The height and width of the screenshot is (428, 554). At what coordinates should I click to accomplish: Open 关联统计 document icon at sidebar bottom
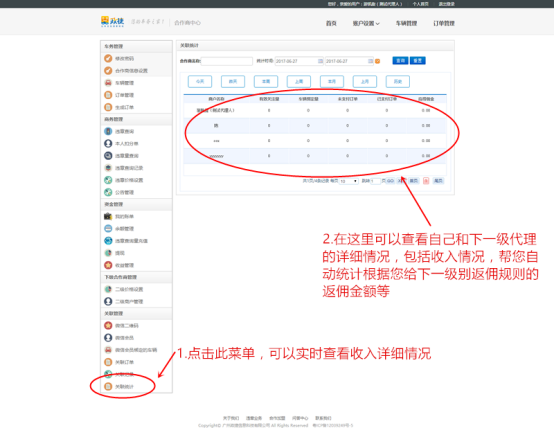(x=108, y=386)
